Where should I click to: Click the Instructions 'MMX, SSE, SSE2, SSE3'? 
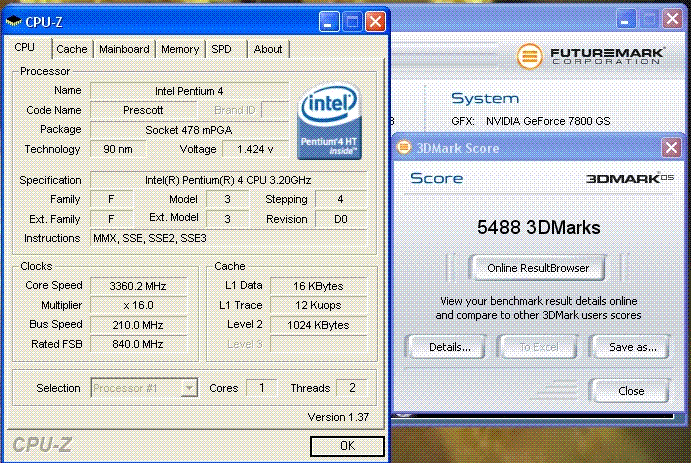(x=228, y=238)
